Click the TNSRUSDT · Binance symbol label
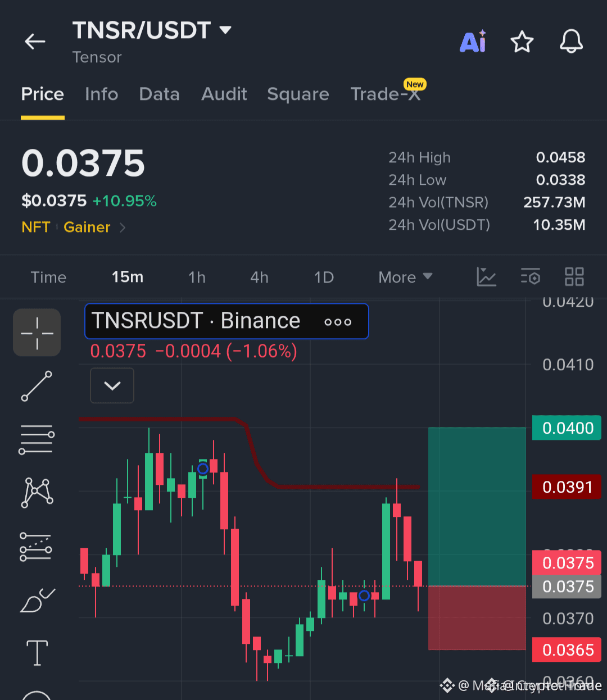607x700 pixels. pyautogui.click(x=196, y=321)
